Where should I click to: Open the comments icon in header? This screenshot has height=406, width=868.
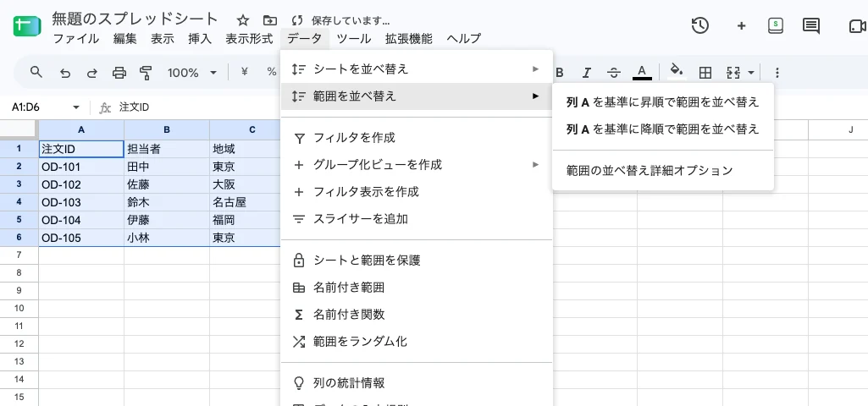[811, 25]
